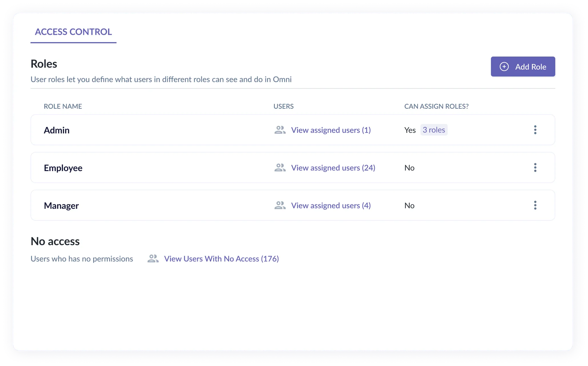Switch to the Access Control tab

pos(73,32)
